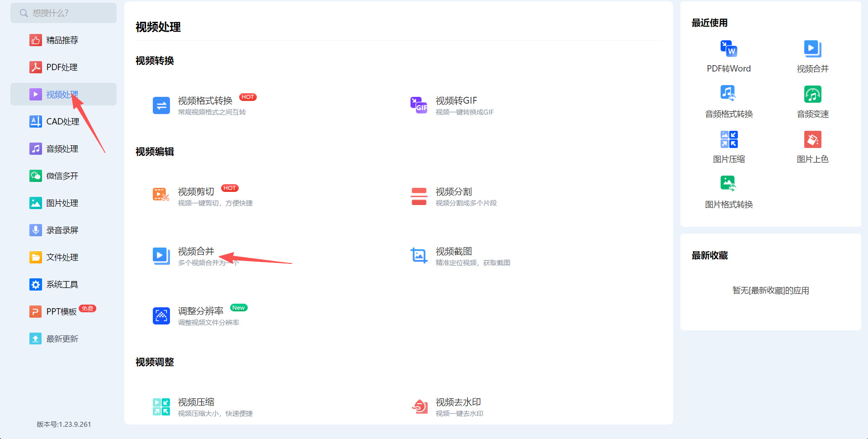Click the 精品推荐 thumbs-up icon
The height and width of the screenshot is (439, 868).
pyautogui.click(x=35, y=40)
